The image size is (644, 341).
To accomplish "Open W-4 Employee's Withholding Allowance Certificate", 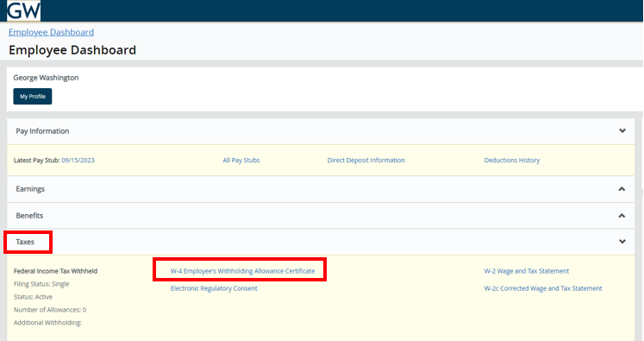I will point(243,271).
